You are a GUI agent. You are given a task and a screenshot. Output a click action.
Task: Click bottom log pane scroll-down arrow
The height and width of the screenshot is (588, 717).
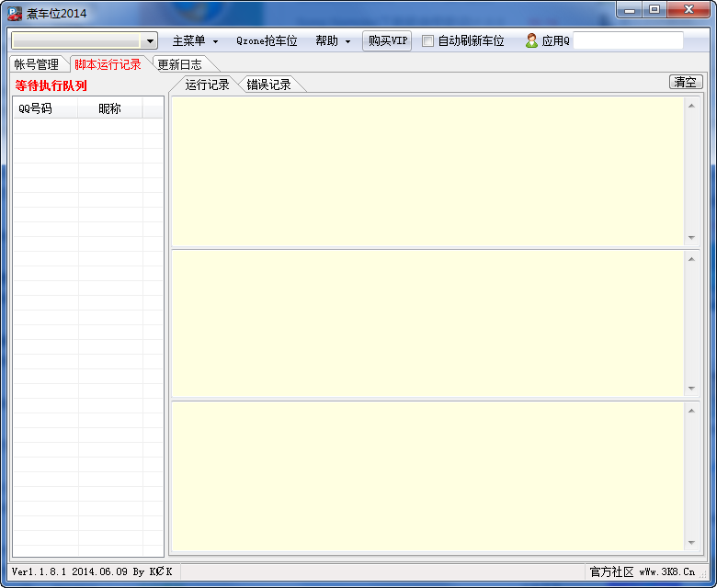tap(691, 543)
